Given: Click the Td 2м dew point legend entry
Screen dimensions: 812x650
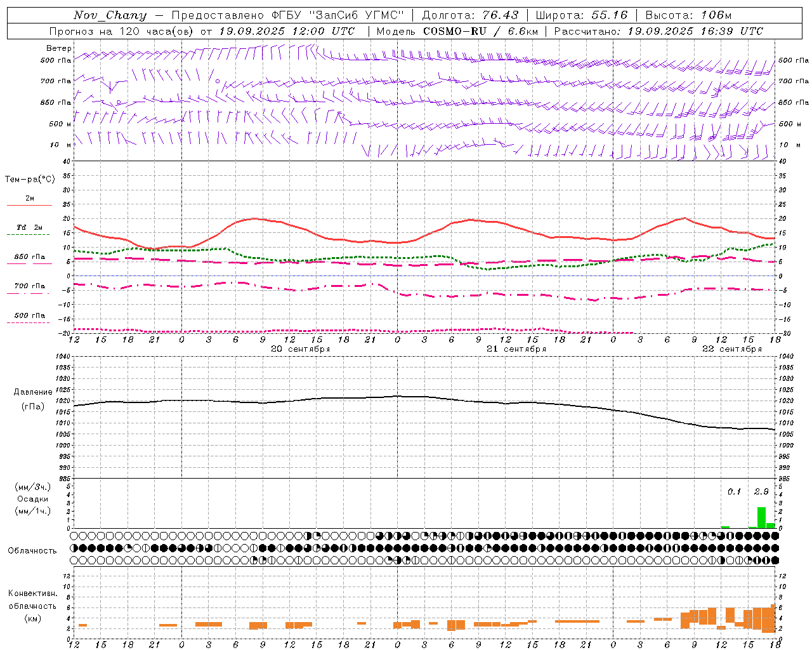Looking at the screenshot, I should tap(30, 227).
